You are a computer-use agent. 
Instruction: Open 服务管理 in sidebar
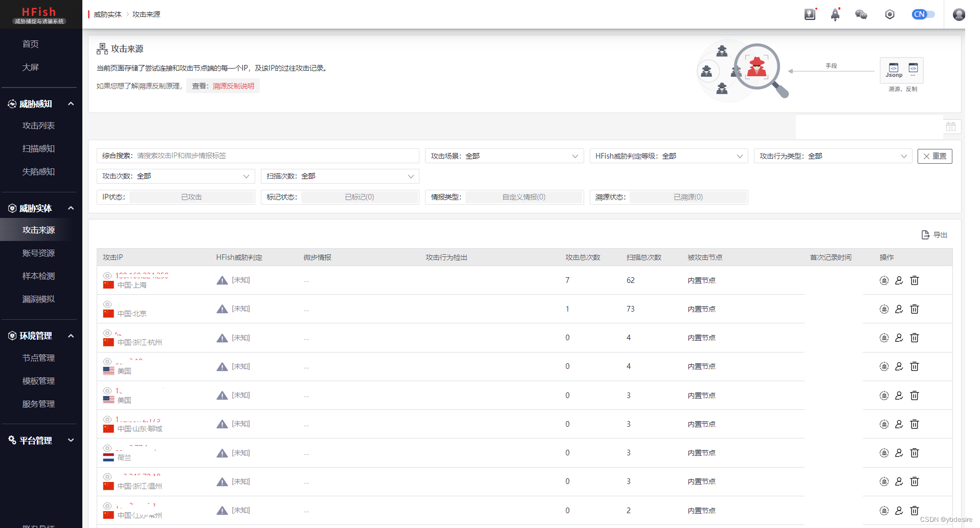[38, 404]
